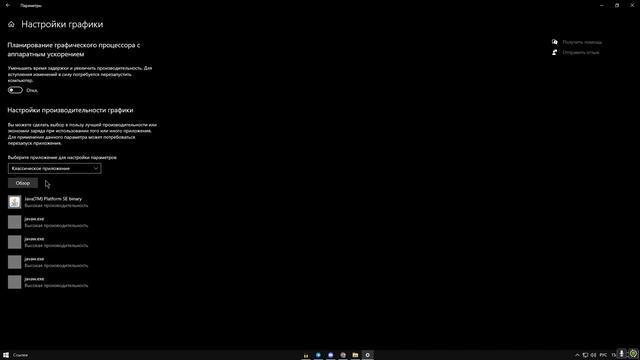The height and width of the screenshot is (360, 640).
Task: Open the network tray icon
Action: [585, 355]
